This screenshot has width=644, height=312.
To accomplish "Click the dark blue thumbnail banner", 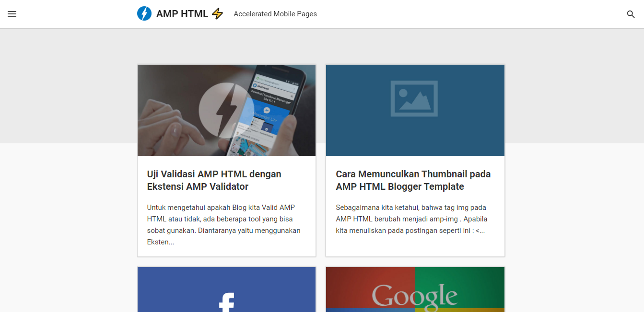I will [415, 110].
